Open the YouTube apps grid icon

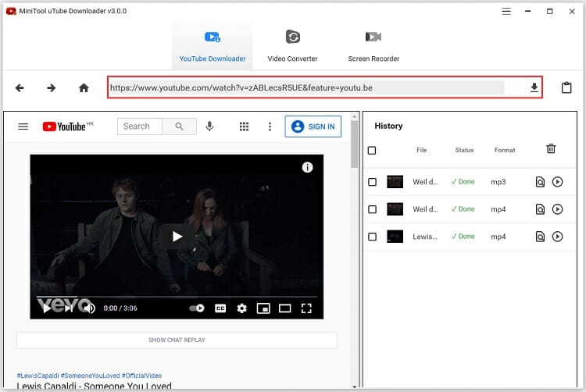(x=244, y=127)
